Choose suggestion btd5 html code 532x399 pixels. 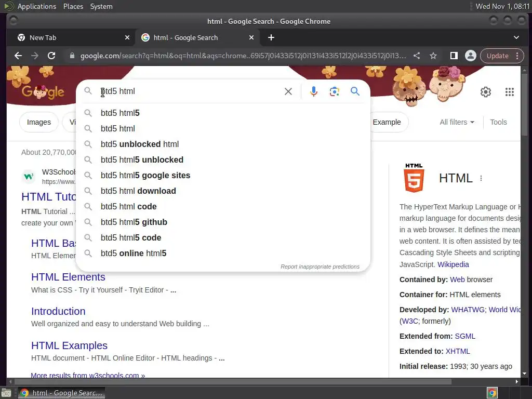(x=223, y=207)
